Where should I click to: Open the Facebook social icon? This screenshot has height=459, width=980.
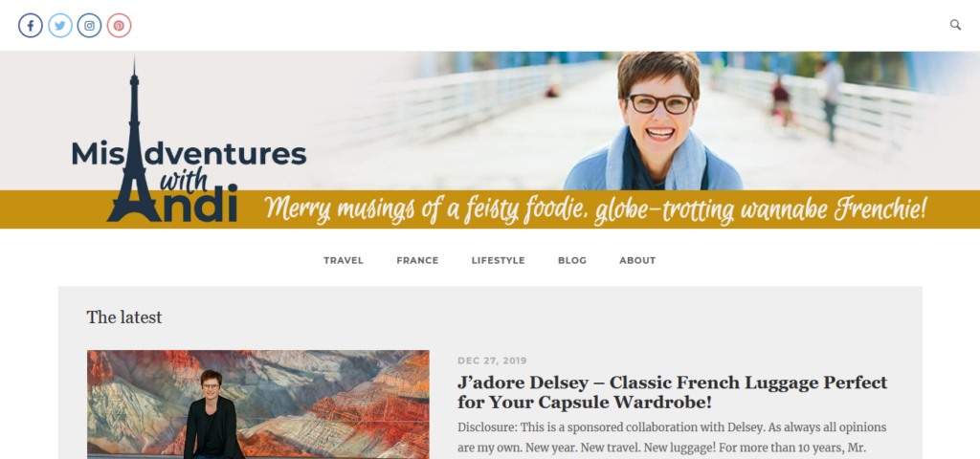(31, 26)
